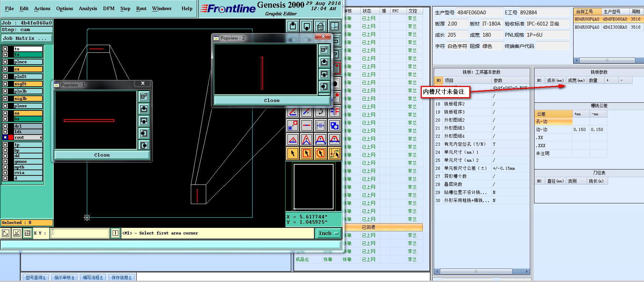
Task: Click the measure dimension icon
Action: [x=321, y=125]
